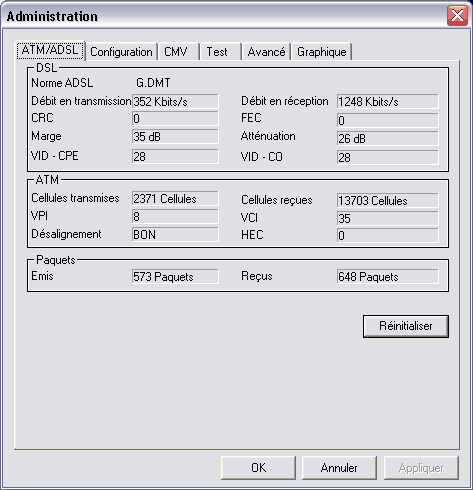Click the CRC label
This screenshot has width=473, height=490.
click(x=42, y=118)
